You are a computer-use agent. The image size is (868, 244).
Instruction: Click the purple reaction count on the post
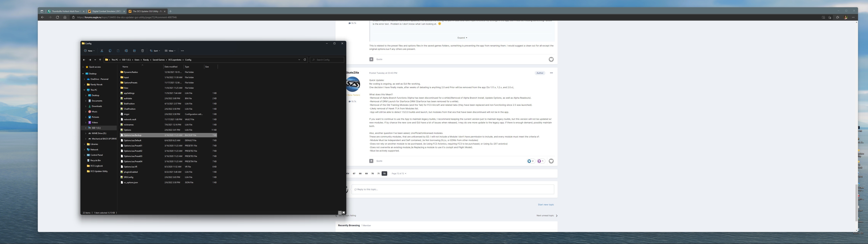click(541, 161)
